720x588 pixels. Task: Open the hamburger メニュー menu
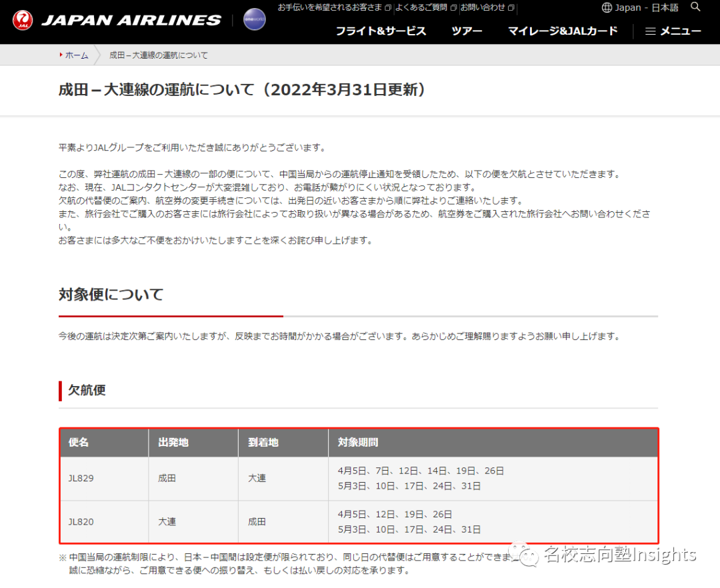(x=673, y=31)
